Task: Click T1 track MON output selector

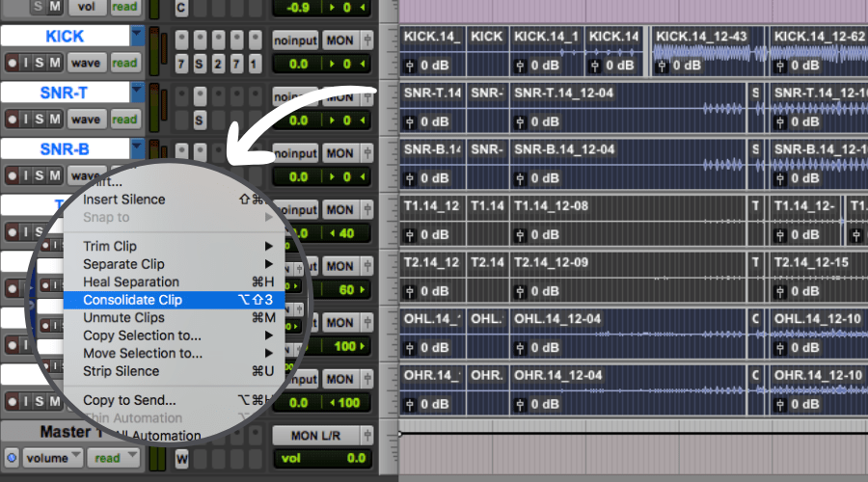Action: click(339, 210)
